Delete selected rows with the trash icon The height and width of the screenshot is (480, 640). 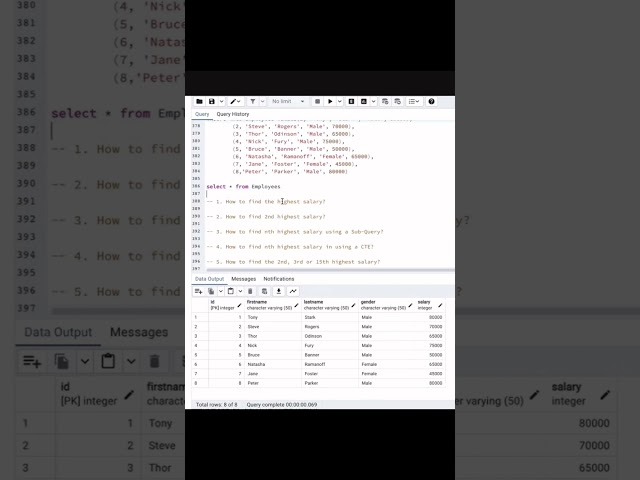click(x=250, y=291)
